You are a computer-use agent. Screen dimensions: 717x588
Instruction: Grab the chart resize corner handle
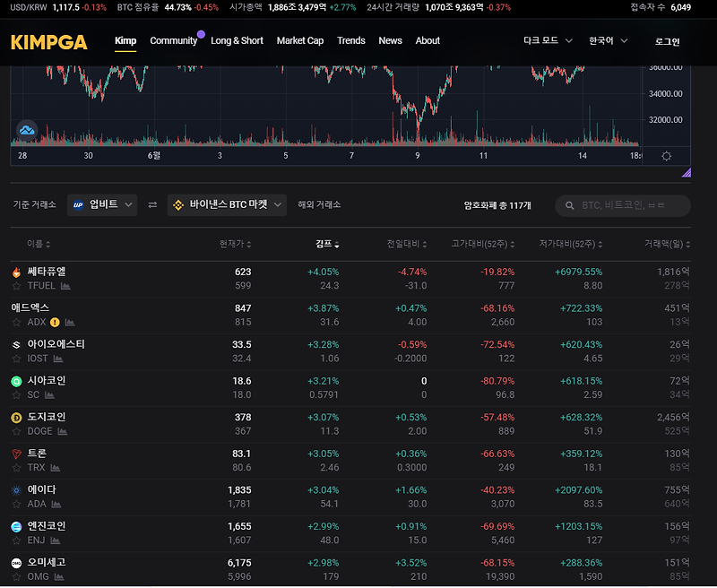[686, 172]
